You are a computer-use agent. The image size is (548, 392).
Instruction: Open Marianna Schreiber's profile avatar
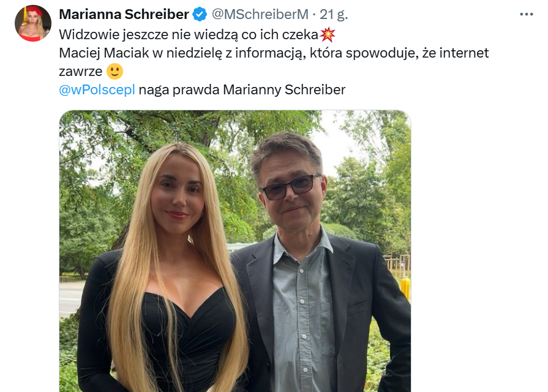pos(33,23)
